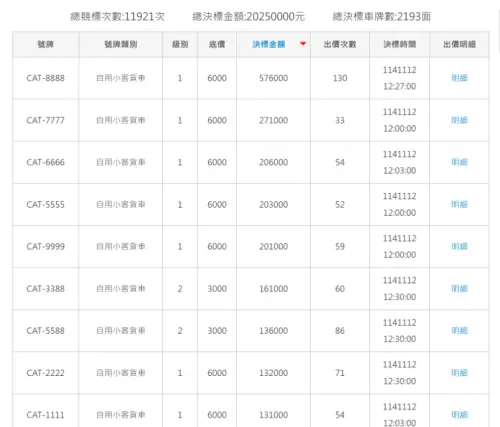
Task: Click bid count 71 for CAT-2222
Action: 340,373
